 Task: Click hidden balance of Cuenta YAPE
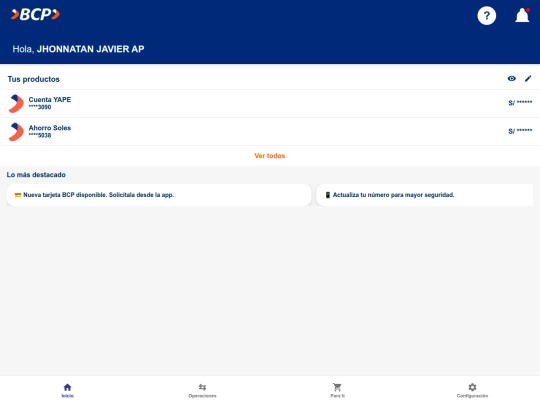520,103
